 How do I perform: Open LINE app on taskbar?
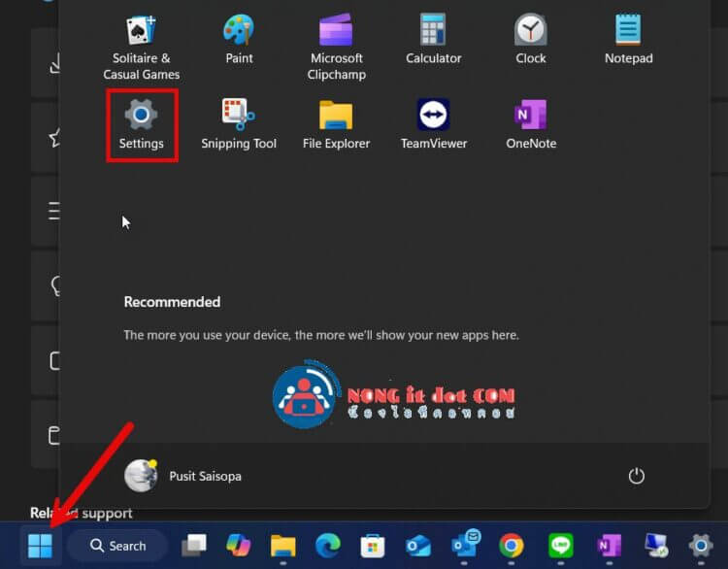pyautogui.click(x=560, y=546)
